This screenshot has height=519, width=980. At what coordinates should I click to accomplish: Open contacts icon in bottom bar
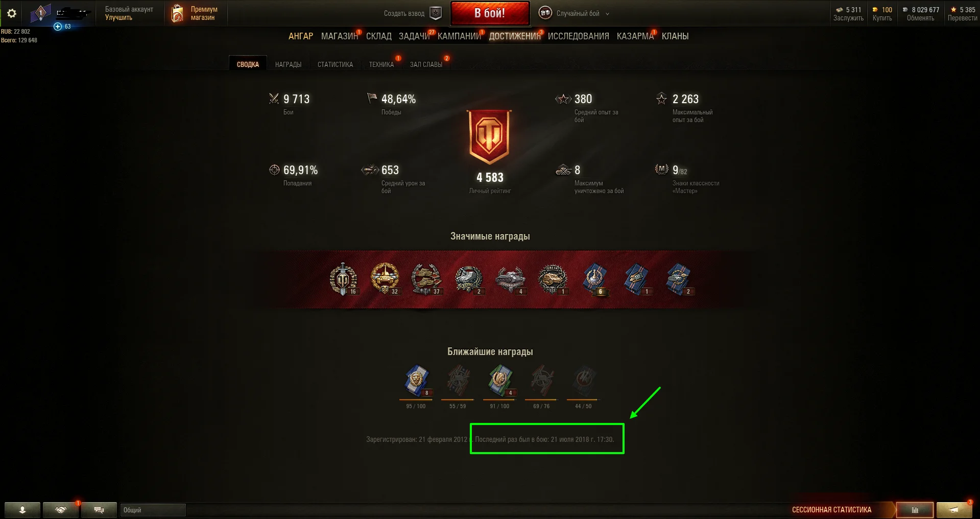coord(22,510)
